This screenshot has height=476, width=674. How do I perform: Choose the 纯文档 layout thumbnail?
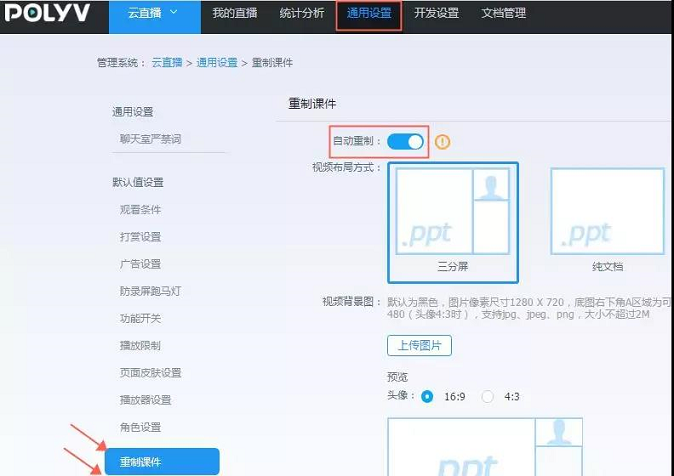click(607, 223)
